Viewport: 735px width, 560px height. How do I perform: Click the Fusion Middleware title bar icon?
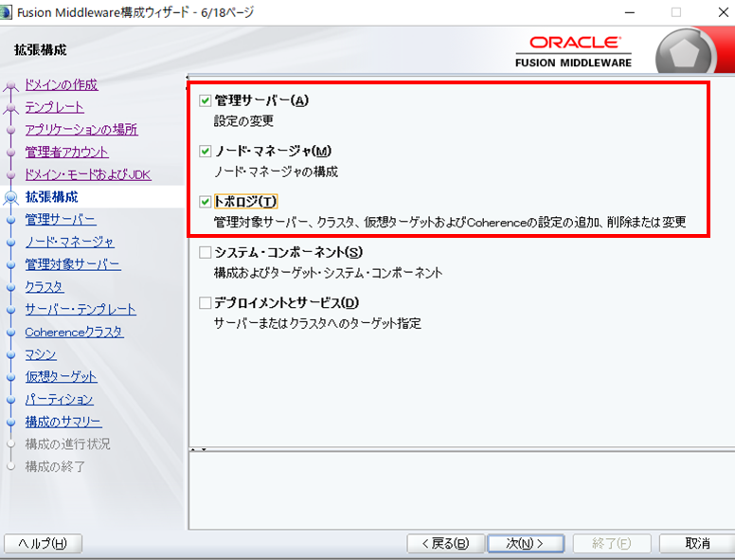(x=9, y=12)
